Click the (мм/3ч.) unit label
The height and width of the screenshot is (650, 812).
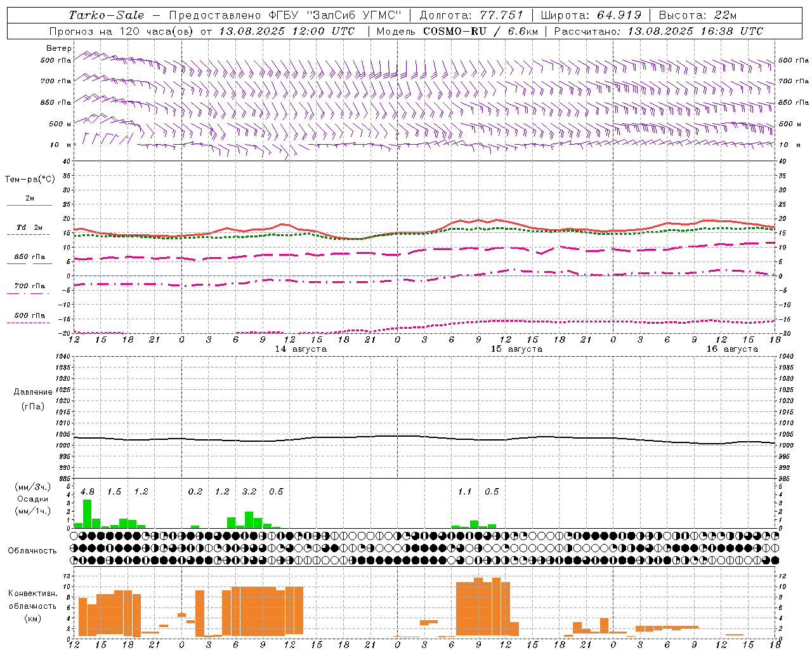[x=32, y=487]
